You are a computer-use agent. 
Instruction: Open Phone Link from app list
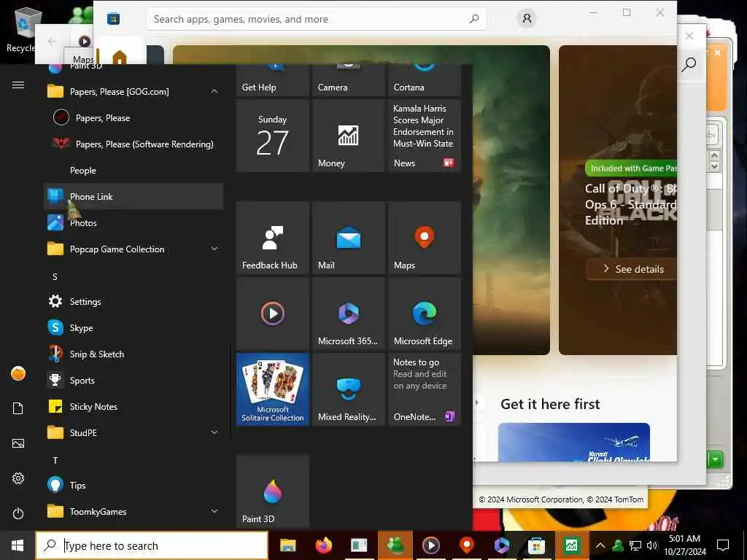point(133,196)
